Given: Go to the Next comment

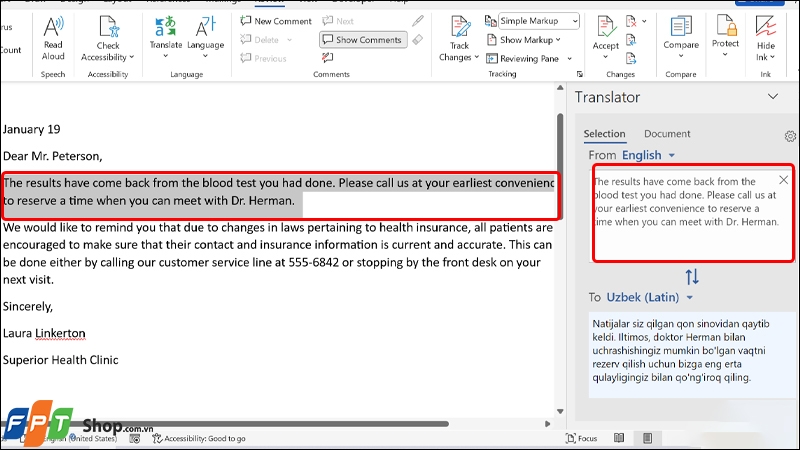Looking at the screenshot, I should click(338, 21).
